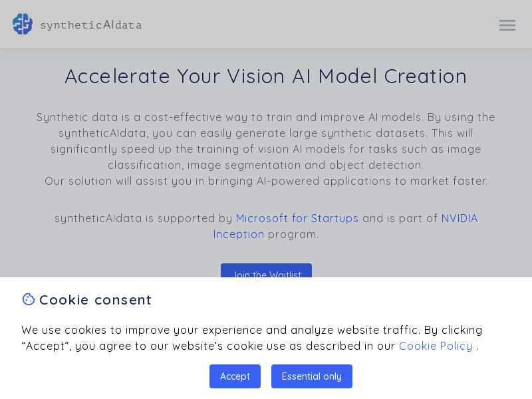This screenshot has width=532, height=399.
Task: Click the Join the Waitlist button
Action: [x=267, y=271]
